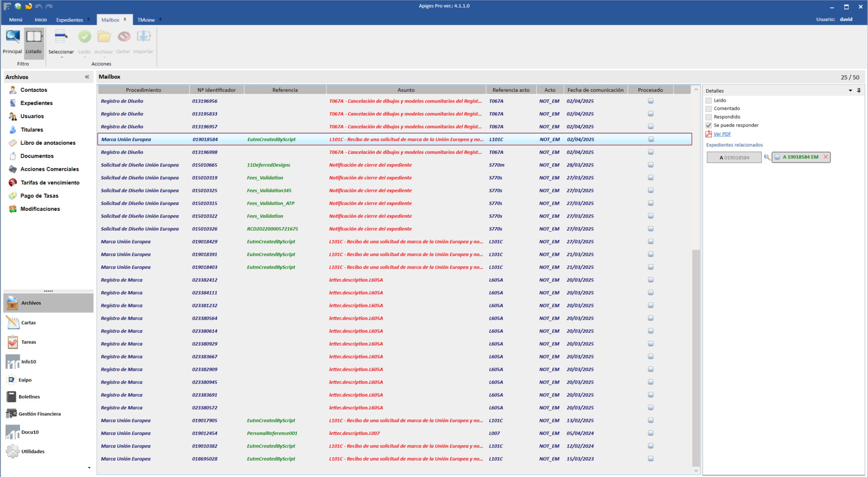Image resolution: width=868 pixels, height=477 pixels.
Task: Open the Menú tab
Action: 16,20
